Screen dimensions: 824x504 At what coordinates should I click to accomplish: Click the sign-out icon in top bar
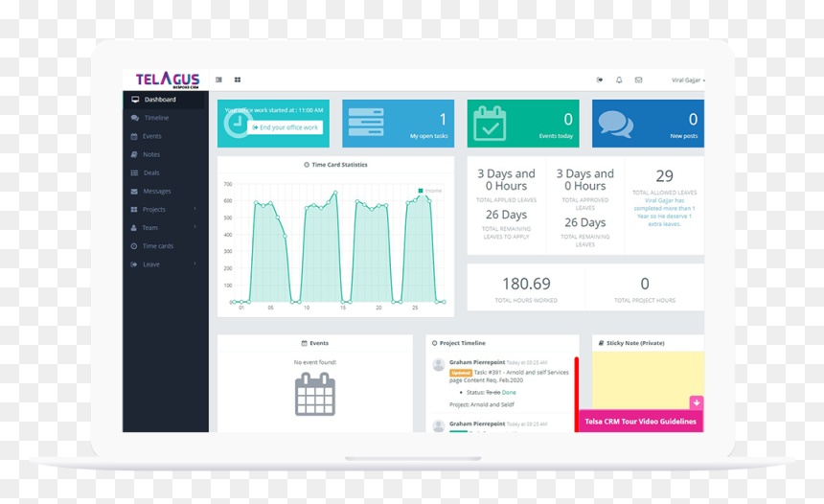[600, 80]
